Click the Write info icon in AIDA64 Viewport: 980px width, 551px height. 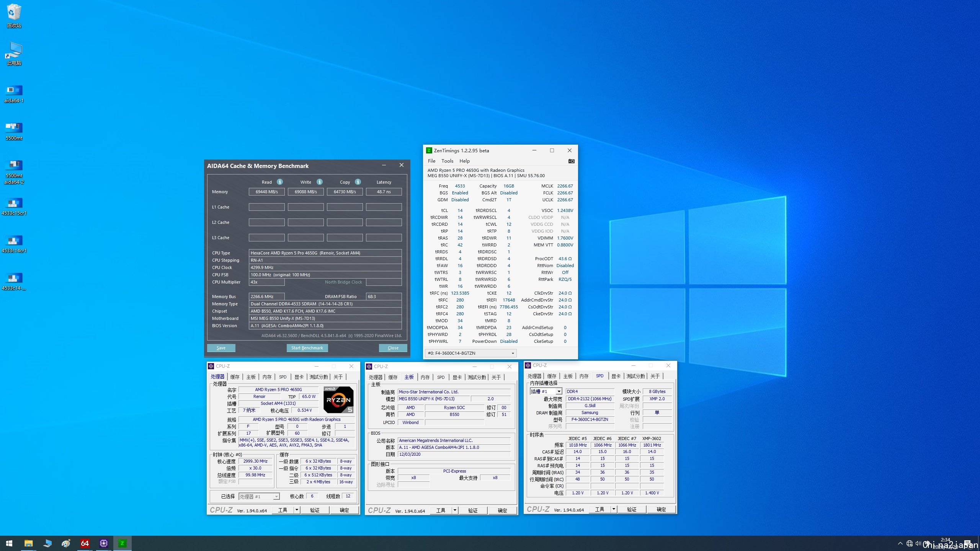click(320, 182)
